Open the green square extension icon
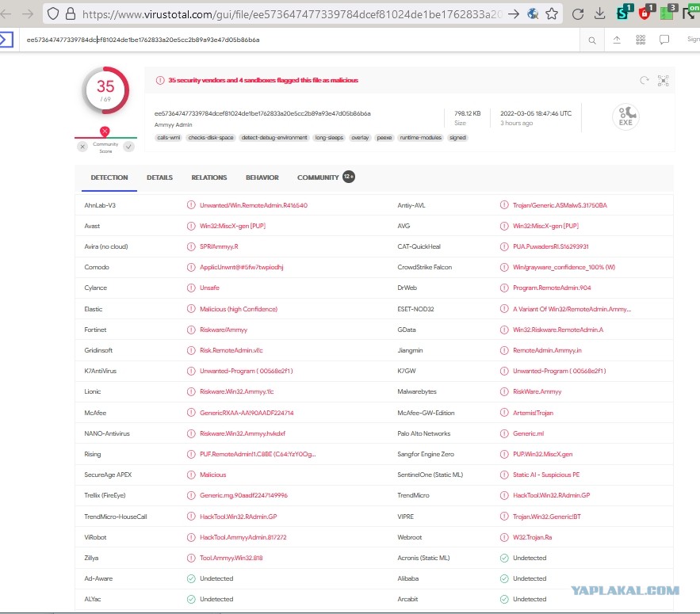The image size is (700, 614). point(667,13)
